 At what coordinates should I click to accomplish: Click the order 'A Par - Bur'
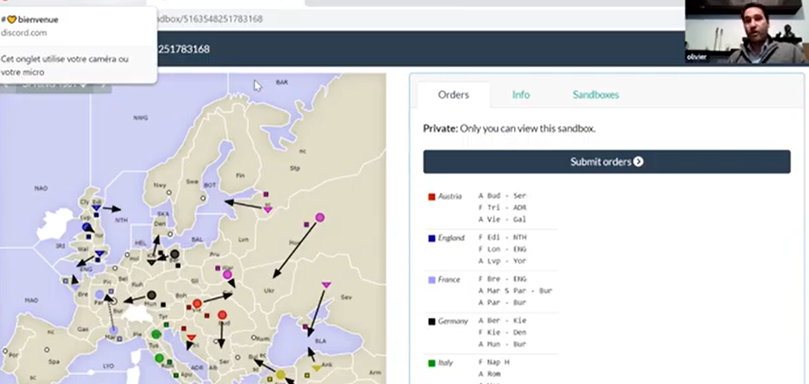[x=502, y=302]
